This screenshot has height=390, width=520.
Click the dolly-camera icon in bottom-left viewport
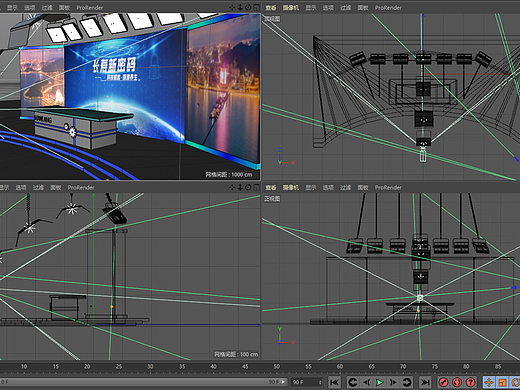coord(240,187)
